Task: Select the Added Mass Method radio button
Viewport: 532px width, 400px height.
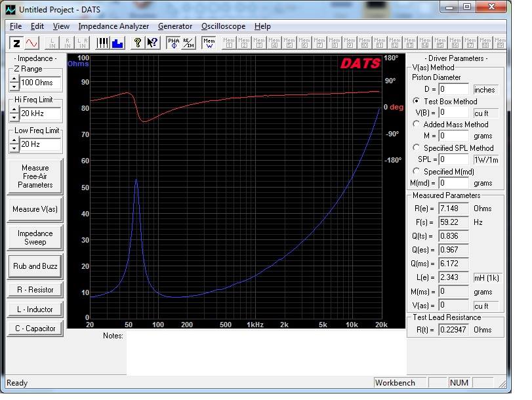Action: pos(416,124)
